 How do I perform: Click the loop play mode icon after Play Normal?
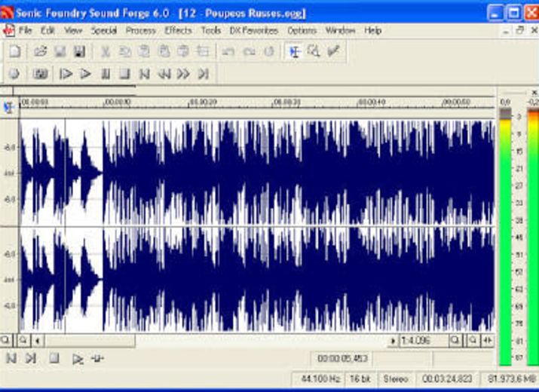pos(97,359)
